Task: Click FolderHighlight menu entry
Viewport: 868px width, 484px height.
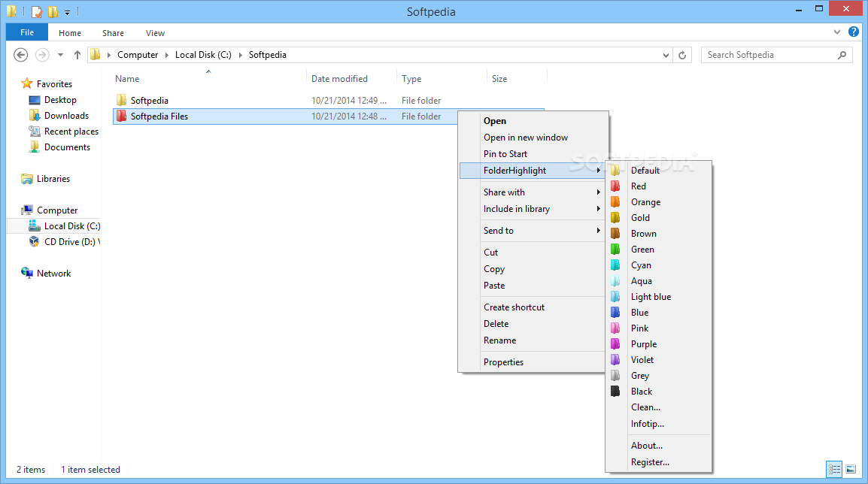Action: pyautogui.click(x=532, y=171)
